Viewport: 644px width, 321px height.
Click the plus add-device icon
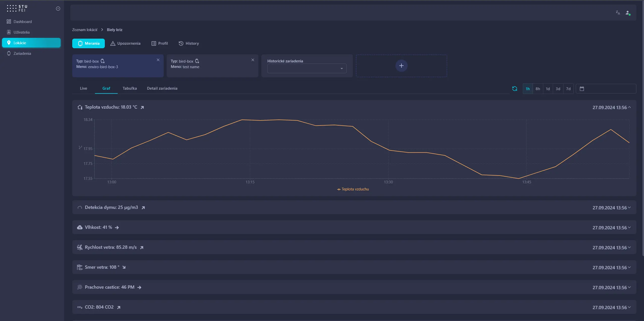click(x=401, y=66)
